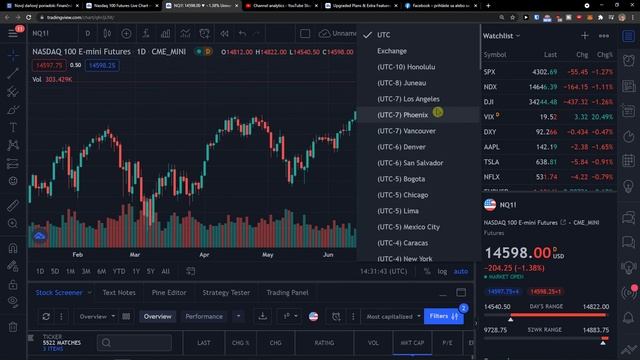This screenshot has width=640, height=360.
Task: Export screener data with download icon
Action: pyautogui.click(x=263, y=316)
